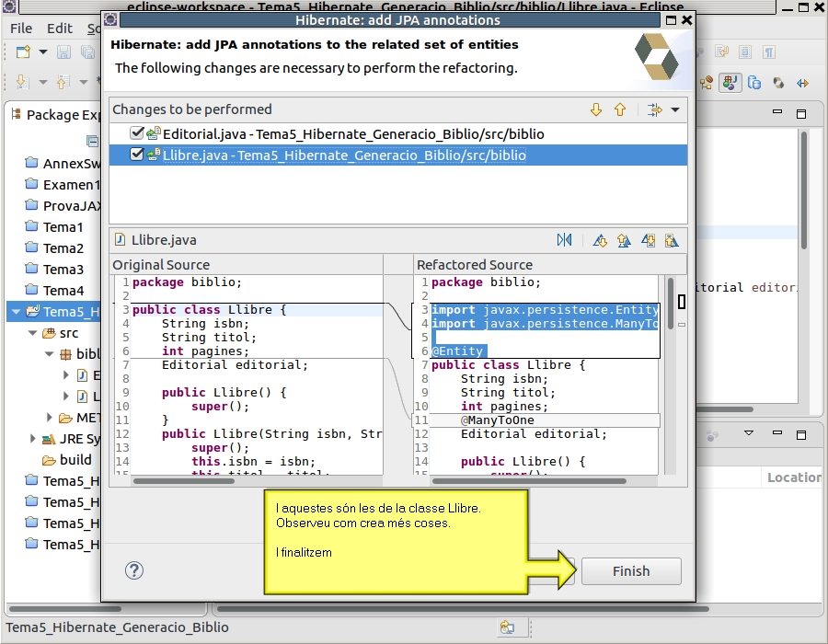Open the Edit menu
Image resolution: width=828 pixels, height=644 pixels.
coord(60,29)
